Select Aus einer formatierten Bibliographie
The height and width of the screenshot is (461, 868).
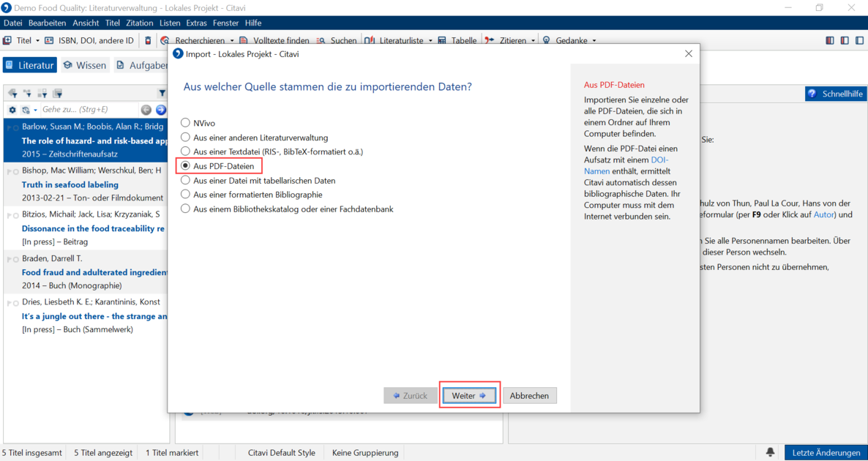(x=185, y=194)
